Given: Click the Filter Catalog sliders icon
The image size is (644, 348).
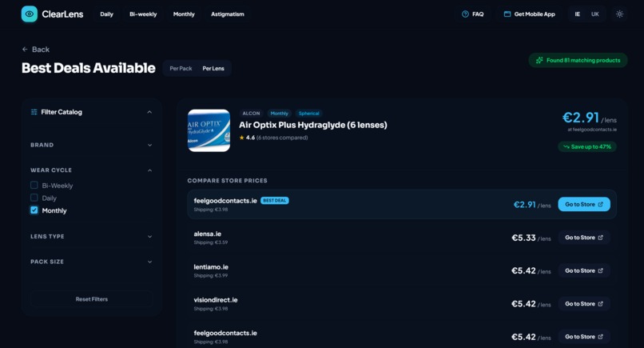Looking at the screenshot, I should coord(34,112).
